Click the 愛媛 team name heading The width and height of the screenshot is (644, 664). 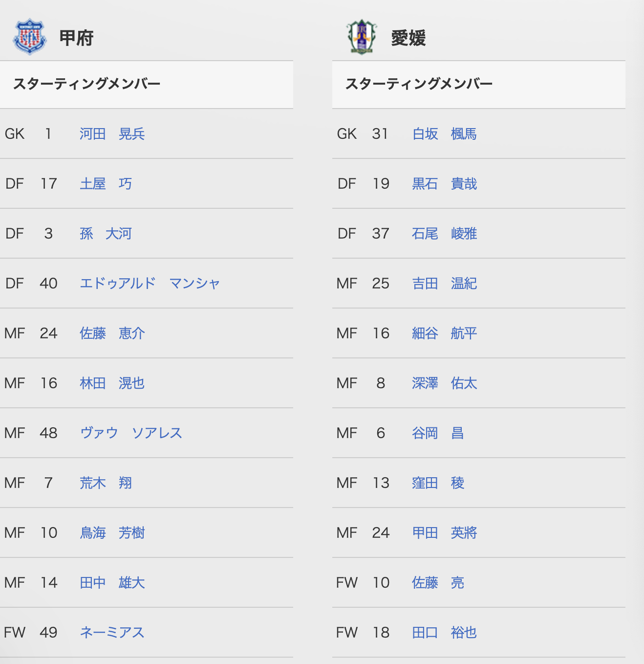pos(408,38)
